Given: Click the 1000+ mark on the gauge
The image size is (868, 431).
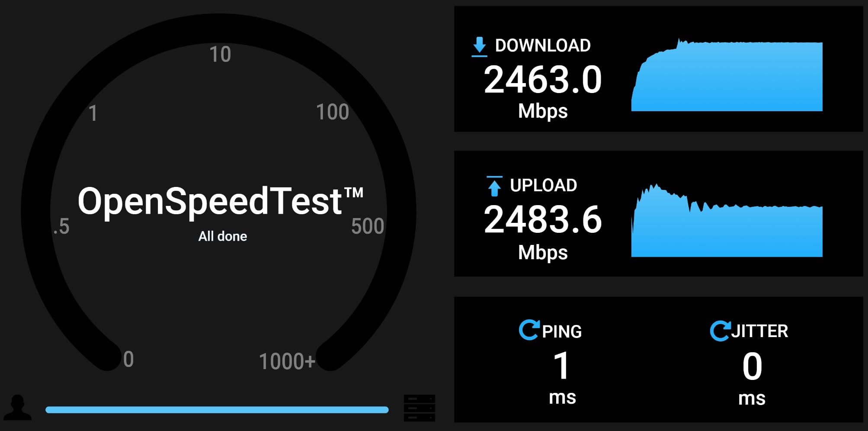Looking at the screenshot, I should [287, 361].
